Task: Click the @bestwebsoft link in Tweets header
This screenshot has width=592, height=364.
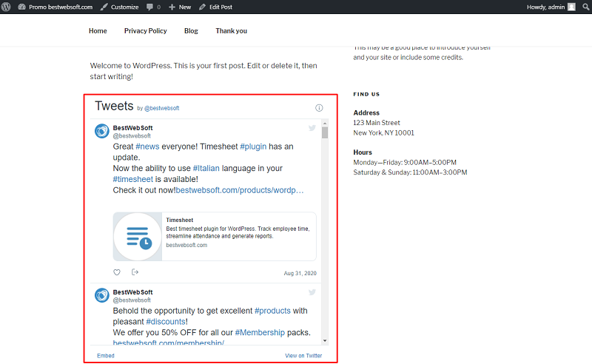Action: click(x=161, y=108)
